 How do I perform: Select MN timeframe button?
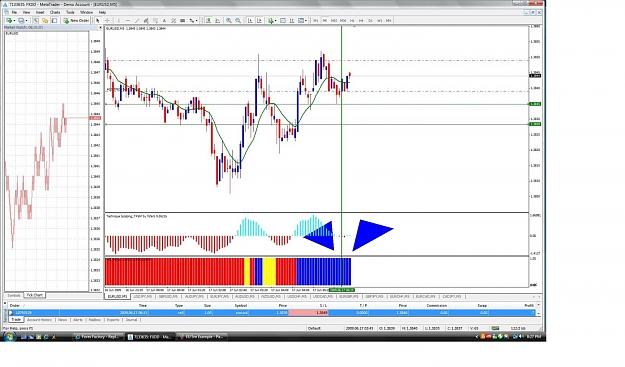[389, 20]
